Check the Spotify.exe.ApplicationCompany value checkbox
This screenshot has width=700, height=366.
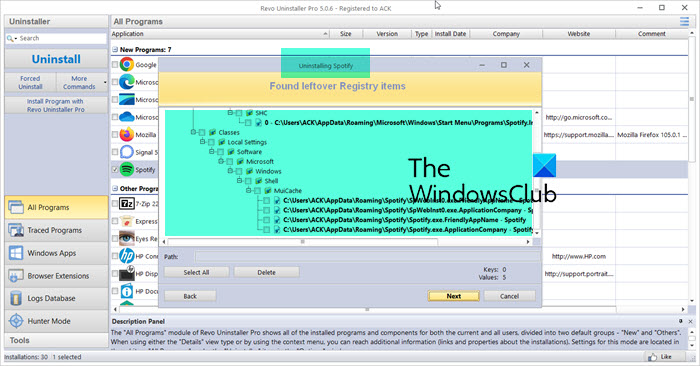[267, 230]
